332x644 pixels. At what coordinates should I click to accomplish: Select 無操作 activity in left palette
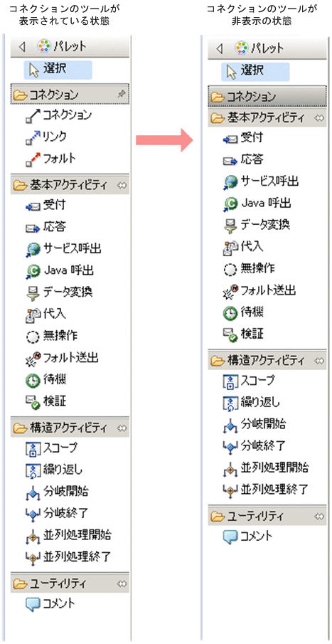pos(51,336)
